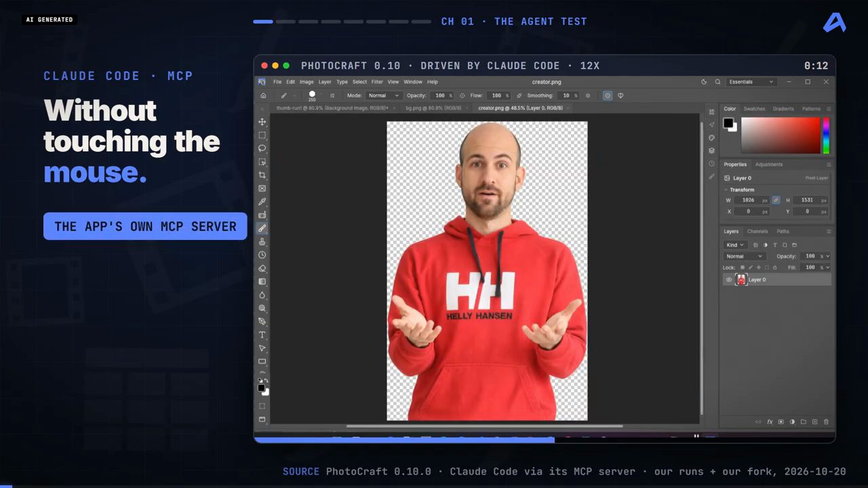Select the Crop tool
This screenshot has height=488, width=868.
262,175
